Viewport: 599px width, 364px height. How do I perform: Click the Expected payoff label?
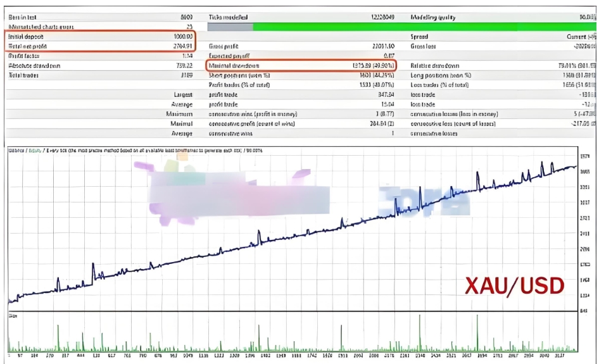pos(229,56)
